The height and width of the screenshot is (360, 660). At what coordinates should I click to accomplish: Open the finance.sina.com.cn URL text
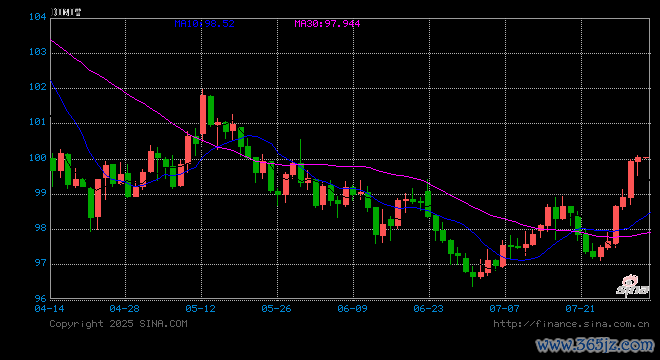pos(571,324)
